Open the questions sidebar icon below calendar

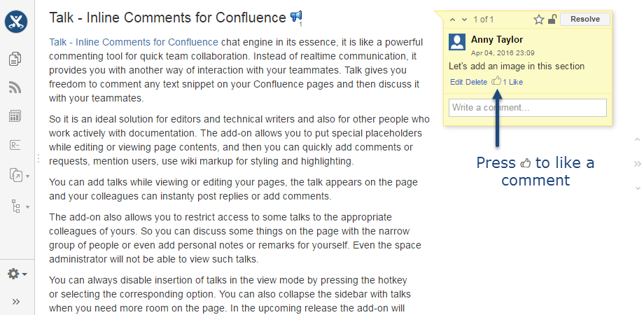point(15,145)
